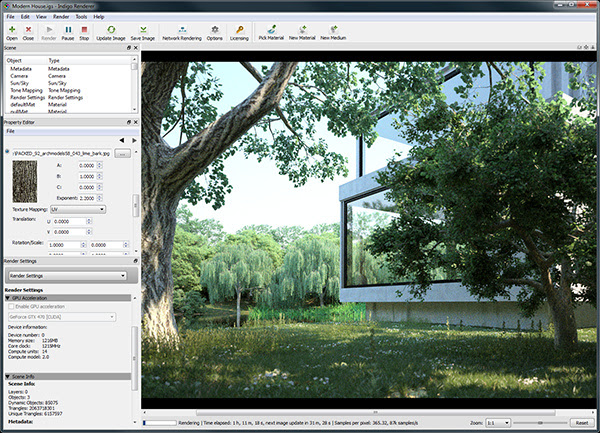Screen dimensions: 600x433
Task: Undock the Scene panel
Action: point(129,48)
